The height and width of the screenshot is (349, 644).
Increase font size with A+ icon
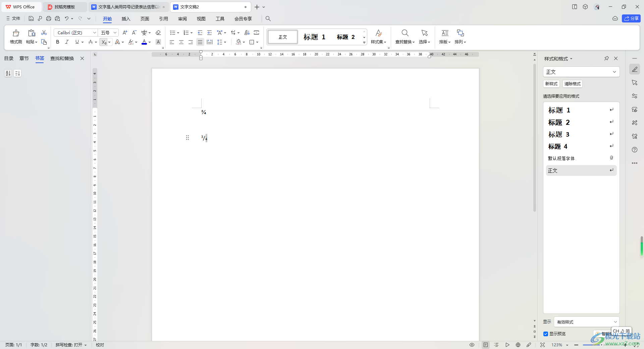click(x=125, y=33)
